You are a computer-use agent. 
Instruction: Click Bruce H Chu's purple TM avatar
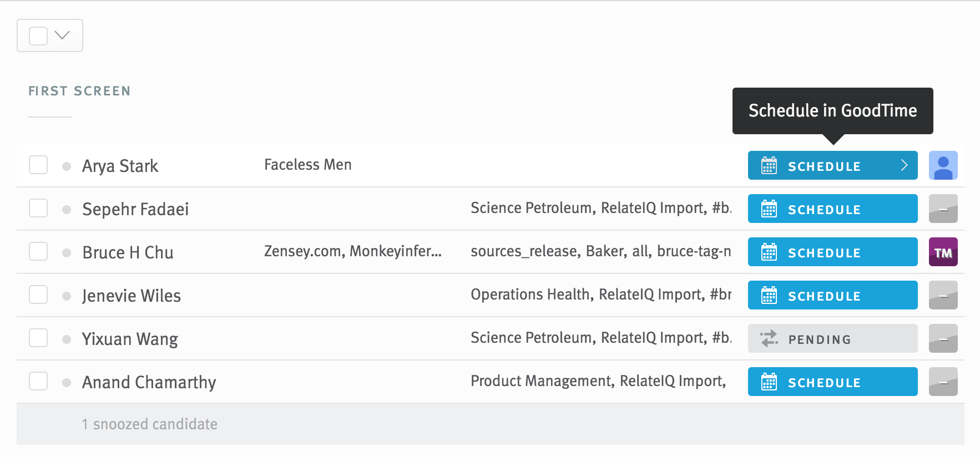click(943, 252)
